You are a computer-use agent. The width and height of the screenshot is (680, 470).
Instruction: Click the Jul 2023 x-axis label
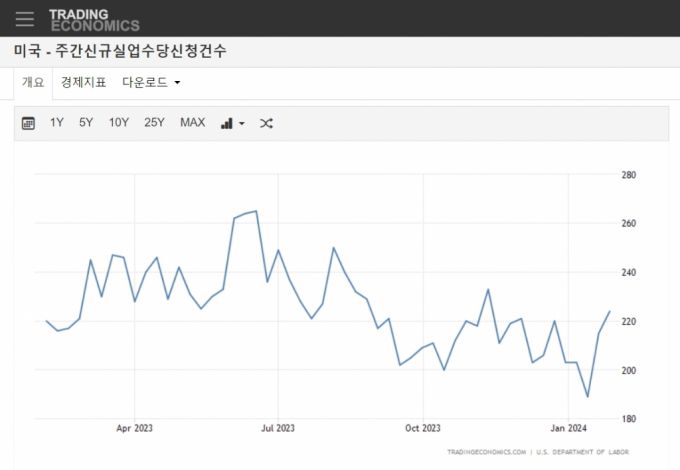click(x=278, y=428)
